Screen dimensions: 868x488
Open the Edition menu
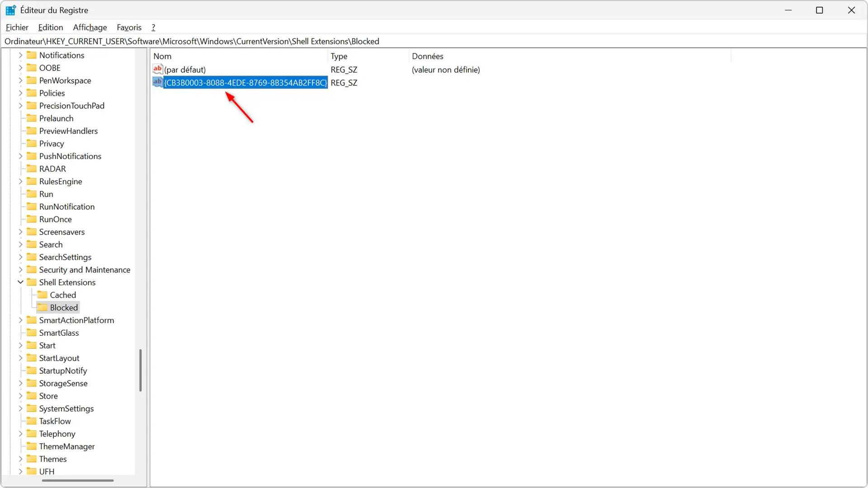click(x=51, y=28)
